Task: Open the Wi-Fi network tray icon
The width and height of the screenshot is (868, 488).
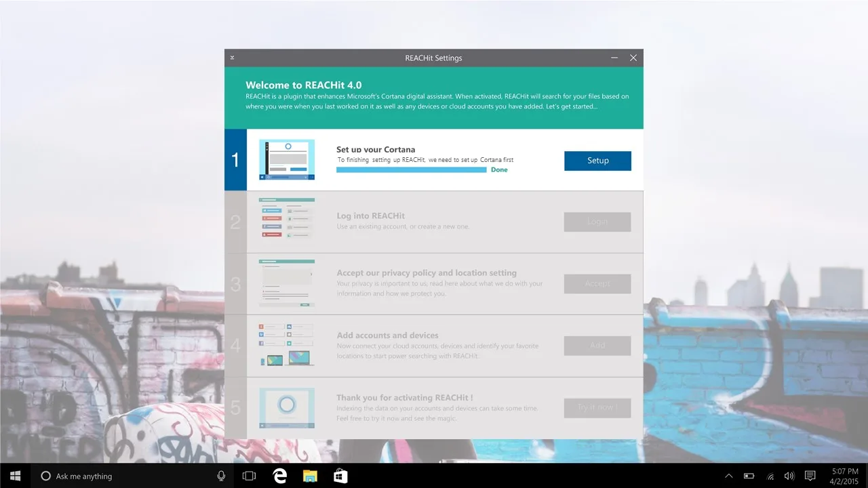Action: coord(770,476)
